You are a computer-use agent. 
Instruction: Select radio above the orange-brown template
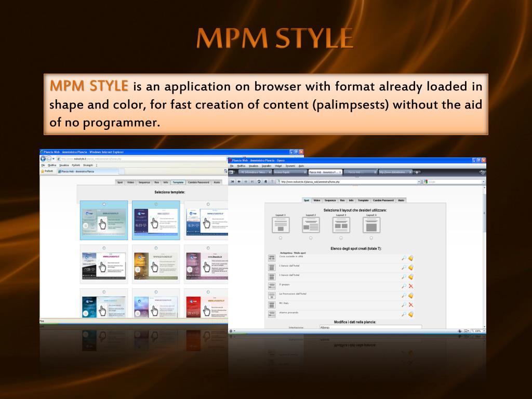tap(156, 248)
